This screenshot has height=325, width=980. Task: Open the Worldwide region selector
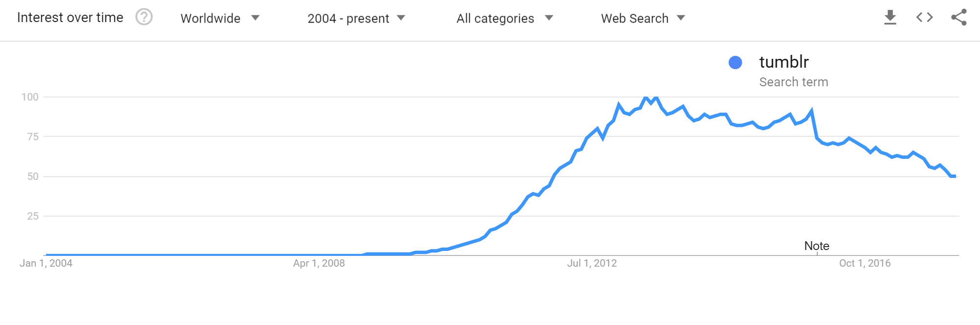pos(210,18)
